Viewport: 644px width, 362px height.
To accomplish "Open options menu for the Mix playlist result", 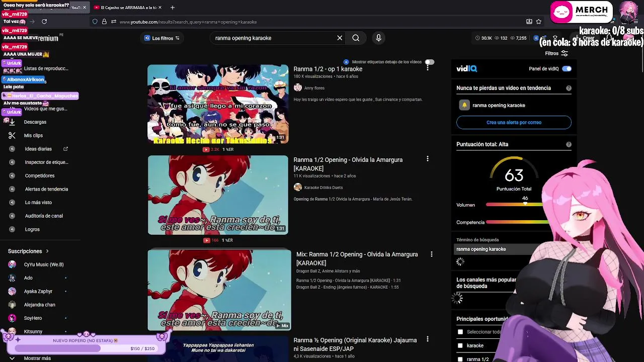I will pyautogui.click(x=431, y=254).
